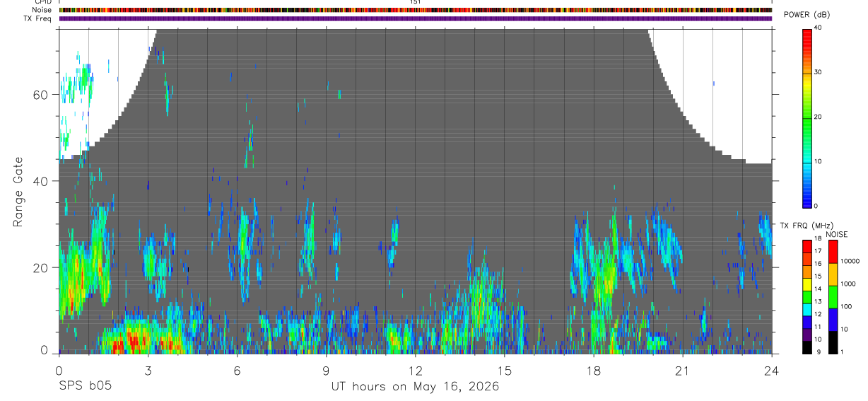Image resolution: width=868 pixels, height=401 pixels.
Task: Pick the green band of POWER color bar
Action: pyautogui.click(x=807, y=117)
